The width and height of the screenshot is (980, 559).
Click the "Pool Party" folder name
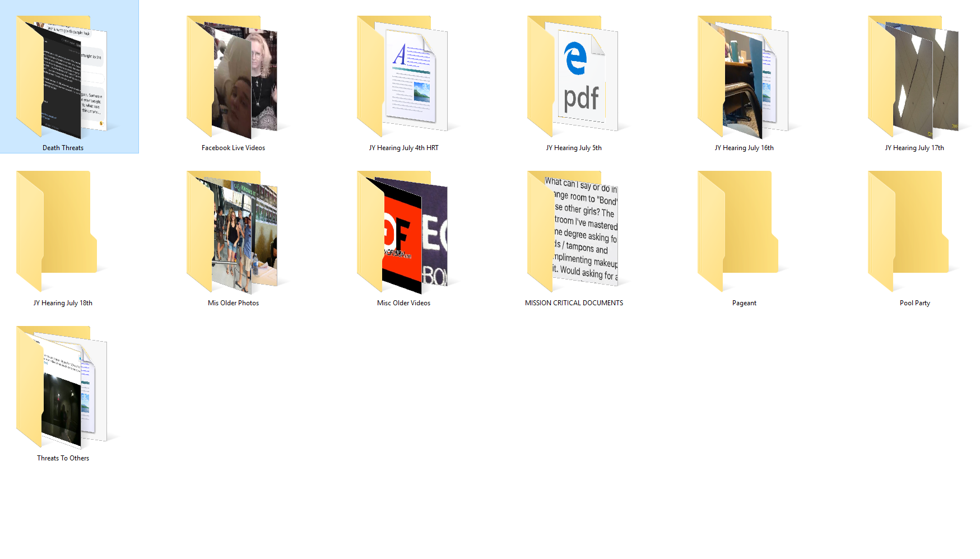(x=914, y=303)
